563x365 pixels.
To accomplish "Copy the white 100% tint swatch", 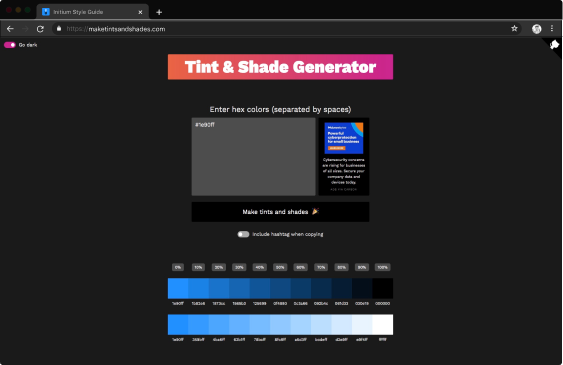I will [383, 324].
